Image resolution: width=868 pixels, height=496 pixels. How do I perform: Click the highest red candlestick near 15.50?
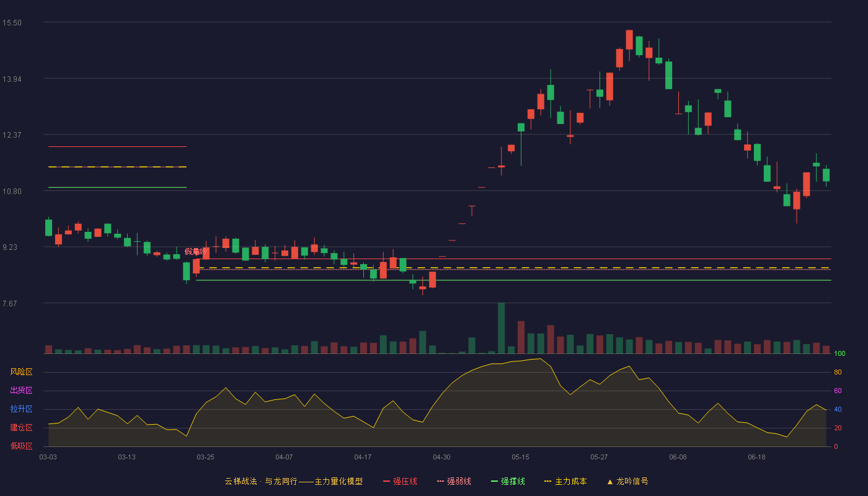click(x=629, y=40)
